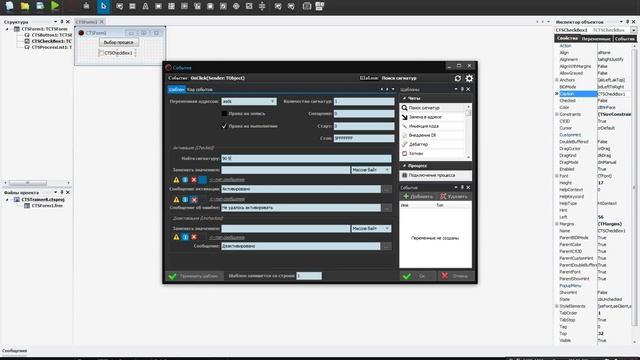
Task: Click the label 'A' component icon in toolbar
Action: [145, 6]
